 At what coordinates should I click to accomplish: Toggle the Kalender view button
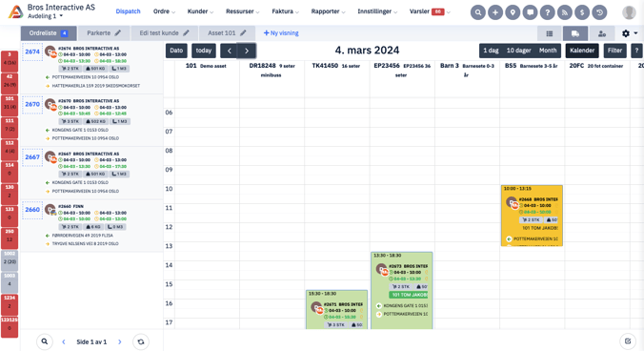[x=582, y=51]
